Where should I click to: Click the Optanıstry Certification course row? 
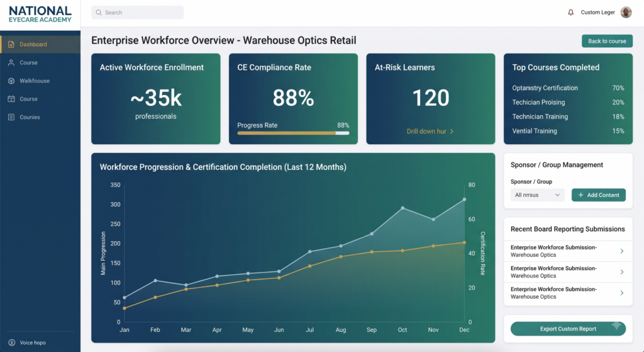click(568, 88)
